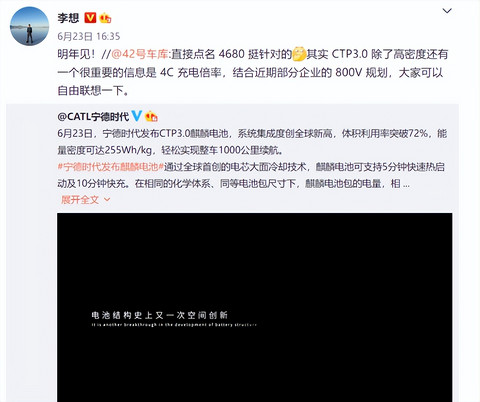The height and width of the screenshot is (402, 480).
Task: Expand full text with 展开全文
Action: (x=80, y=200)
